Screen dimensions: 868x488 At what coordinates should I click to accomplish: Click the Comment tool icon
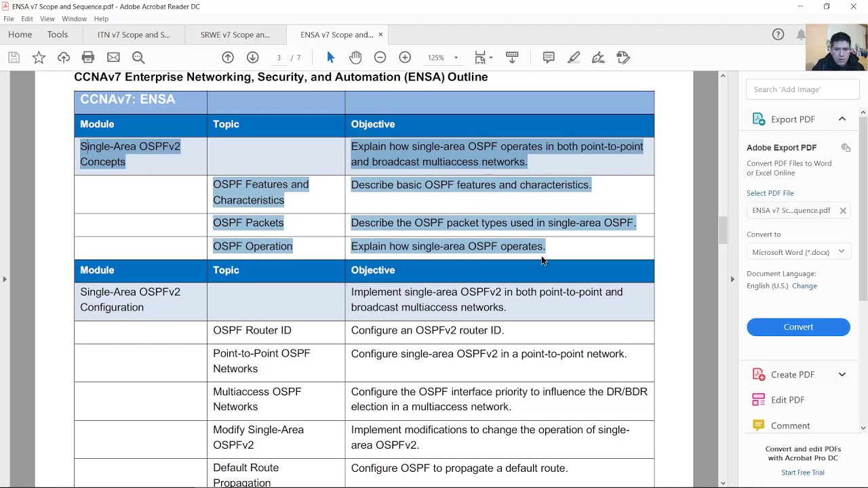pyautogui.click(x=759, y=426)
